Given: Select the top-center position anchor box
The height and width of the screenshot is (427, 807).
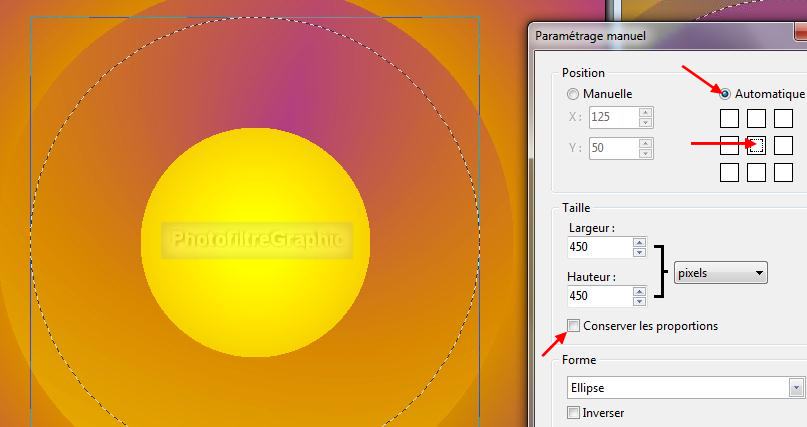Looking at the screenshot, I should tap(756, 119).
